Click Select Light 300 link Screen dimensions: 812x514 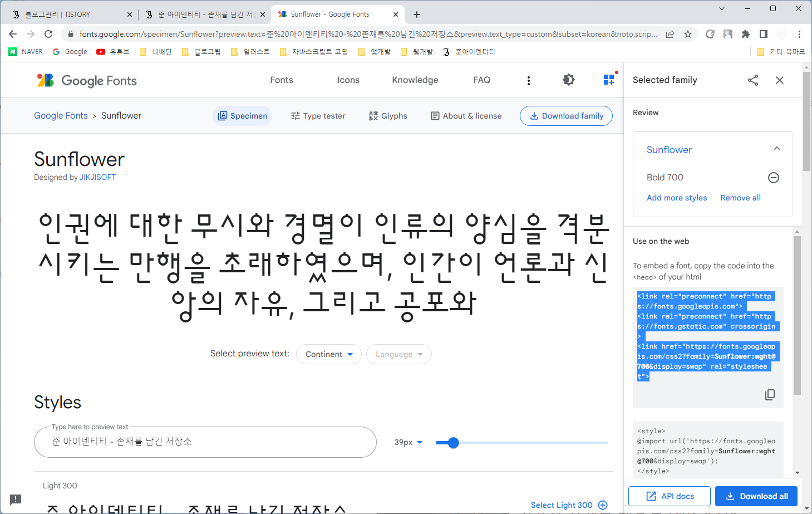coord(562,505)
